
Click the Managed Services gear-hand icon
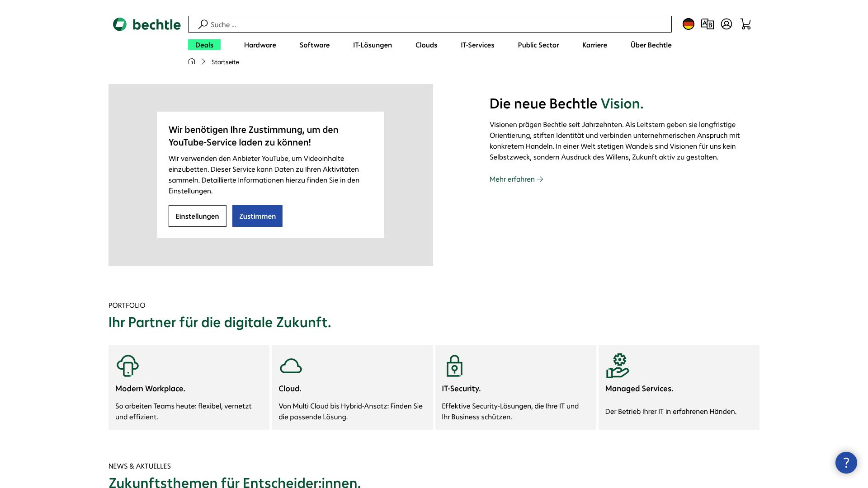point(618,366)
